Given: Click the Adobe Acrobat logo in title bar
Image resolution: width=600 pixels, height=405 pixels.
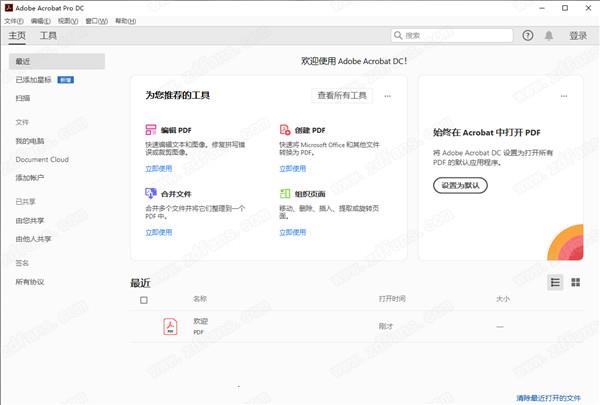Looking at the screenshot, I should [x=8, y=8].
